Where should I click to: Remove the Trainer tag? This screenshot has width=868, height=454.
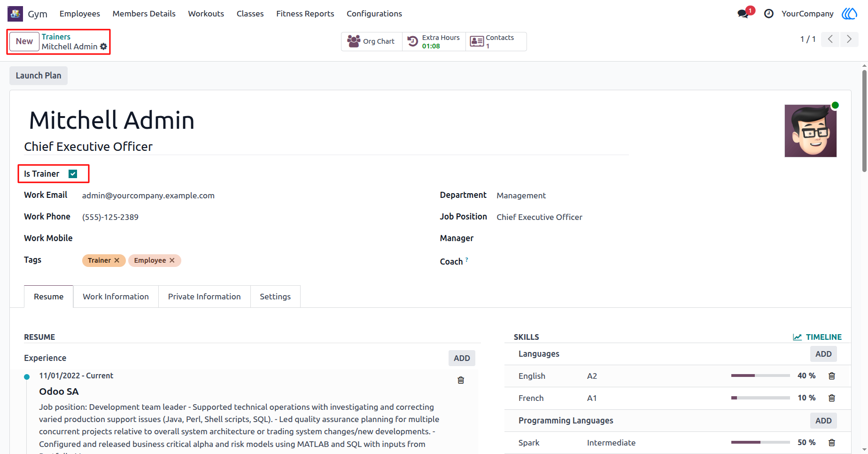pos(117,260)
